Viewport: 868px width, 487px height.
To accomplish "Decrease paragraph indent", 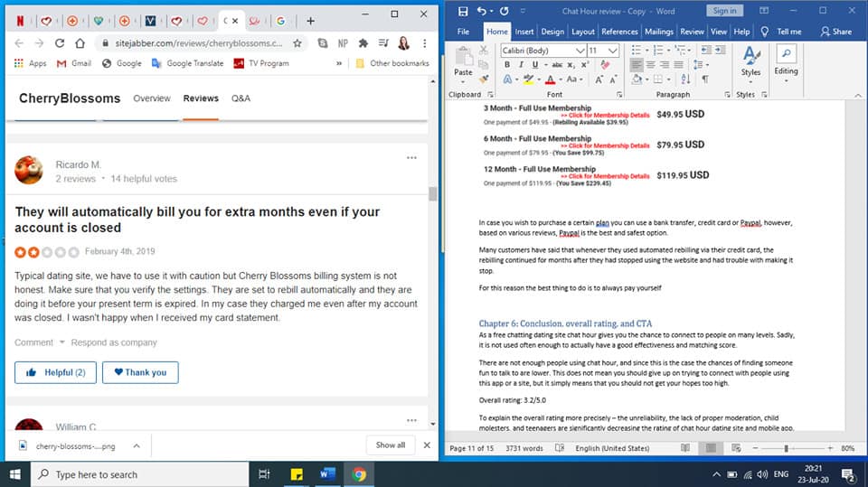I will [x=706, y=51].
